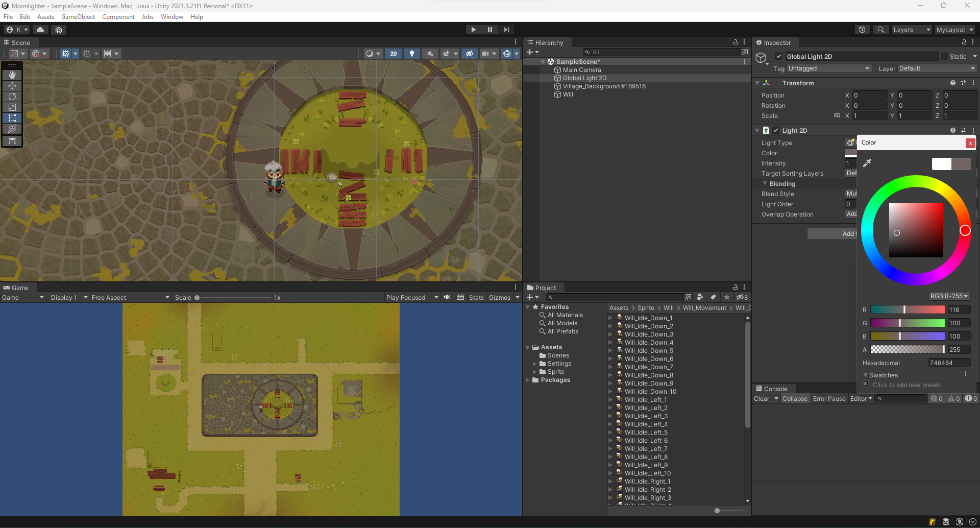Viewport: 980px width, 528px height.
Task: Click the Play button
Action: 473,30
